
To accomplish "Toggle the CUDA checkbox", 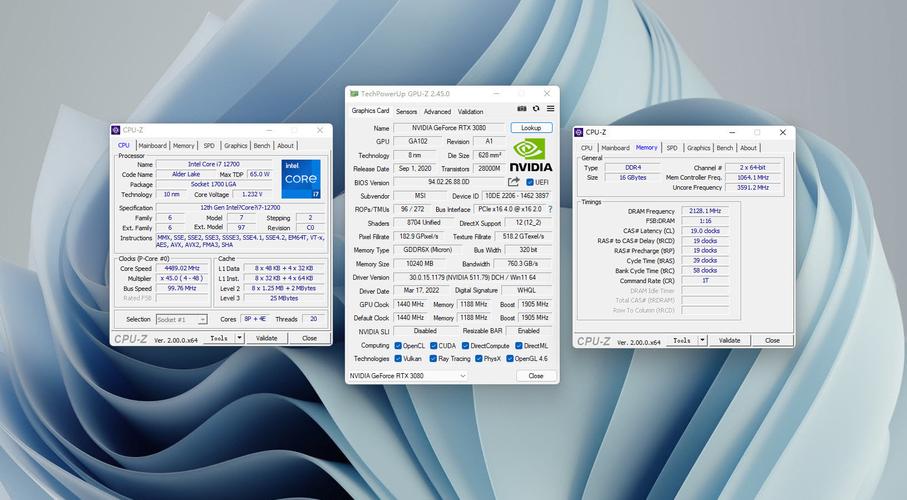I will coord(433,345).
